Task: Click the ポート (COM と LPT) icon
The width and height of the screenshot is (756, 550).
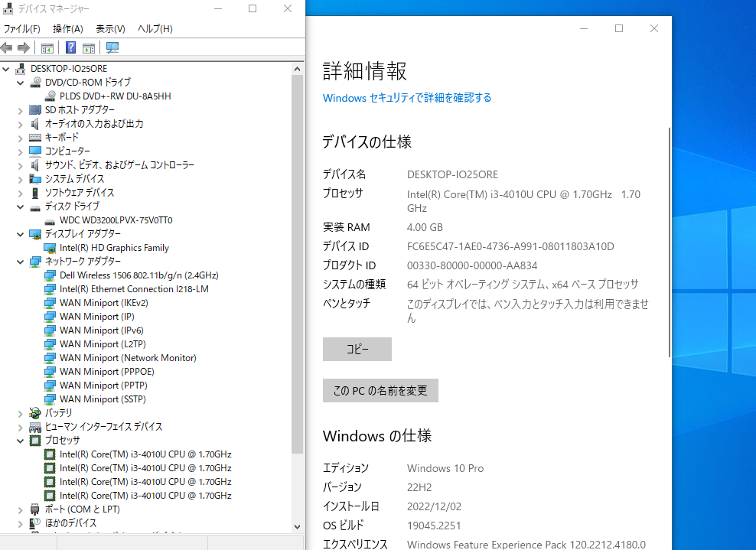Action: point(35,509)
